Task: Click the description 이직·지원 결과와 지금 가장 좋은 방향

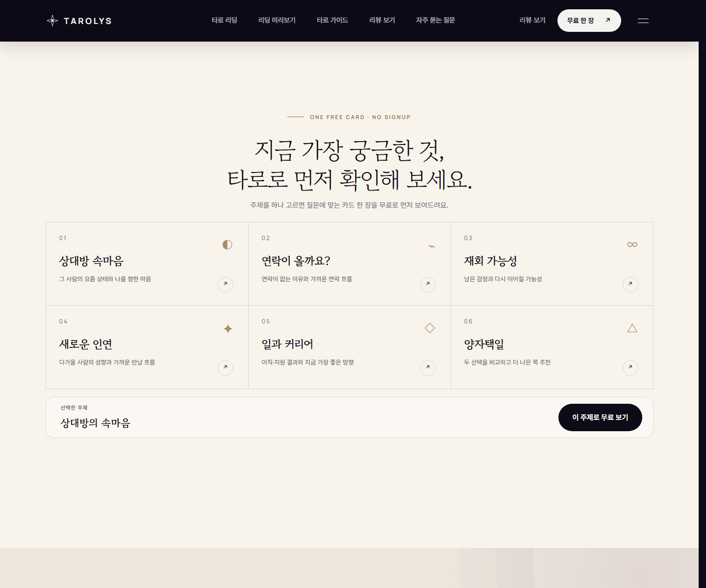Action: (x=308, y=362)
